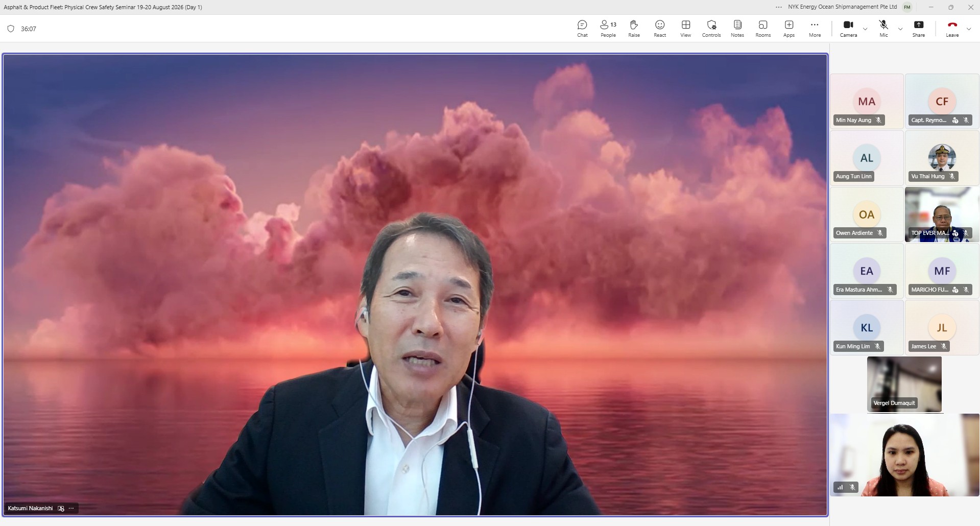The image size is (980, 526).
Task: Raise your hand in the meeting
Action: click(634, 29)
